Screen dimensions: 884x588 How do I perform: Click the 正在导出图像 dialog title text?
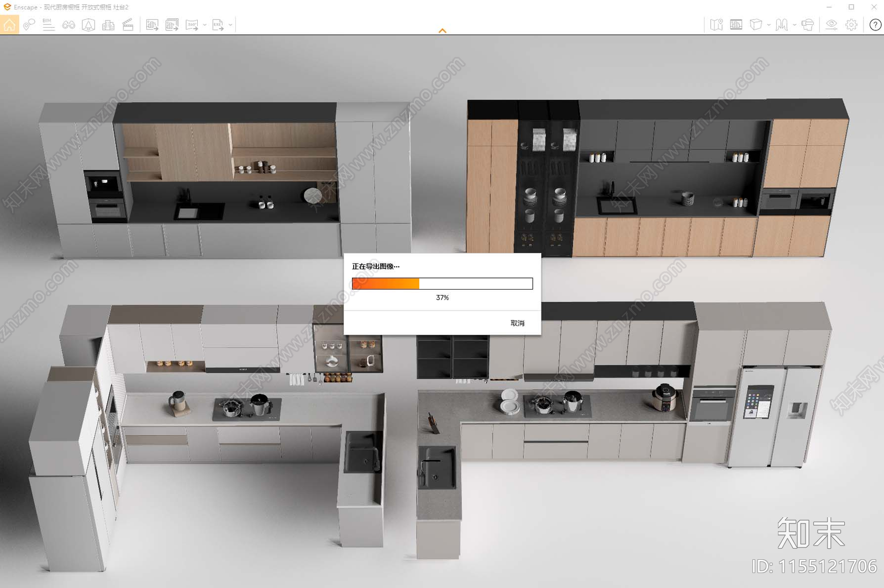tap(376, 266)
